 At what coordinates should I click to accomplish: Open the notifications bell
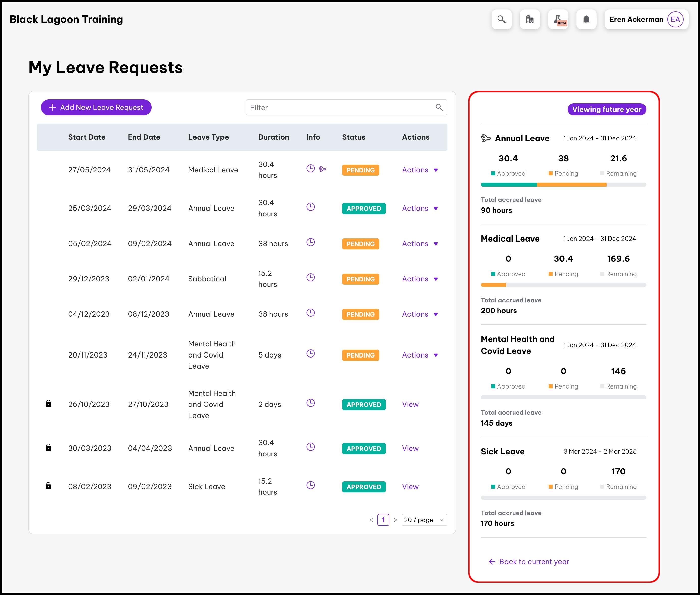pos(586,20)
